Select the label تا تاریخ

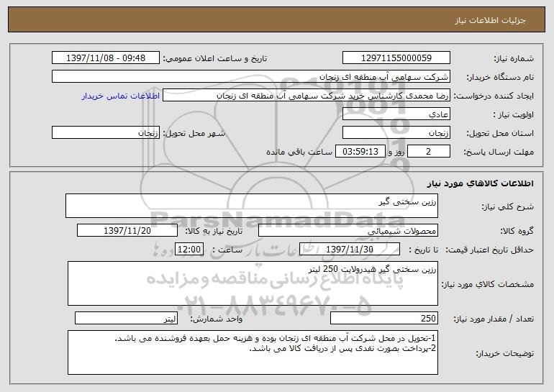tap(424, 250)
